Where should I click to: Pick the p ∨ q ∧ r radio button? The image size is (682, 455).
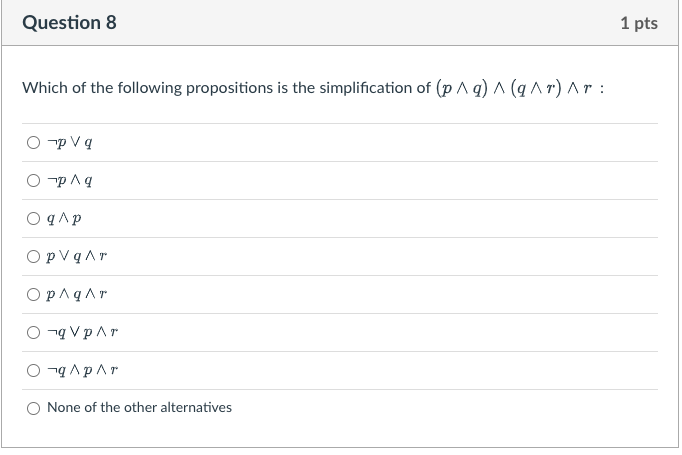pyautogui.click(x=34, y=257)
